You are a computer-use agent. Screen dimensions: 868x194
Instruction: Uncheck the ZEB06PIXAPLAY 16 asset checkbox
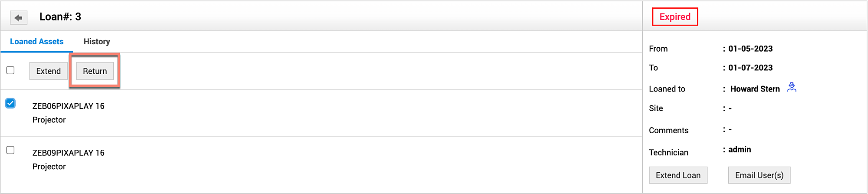(x=10, y=103)
